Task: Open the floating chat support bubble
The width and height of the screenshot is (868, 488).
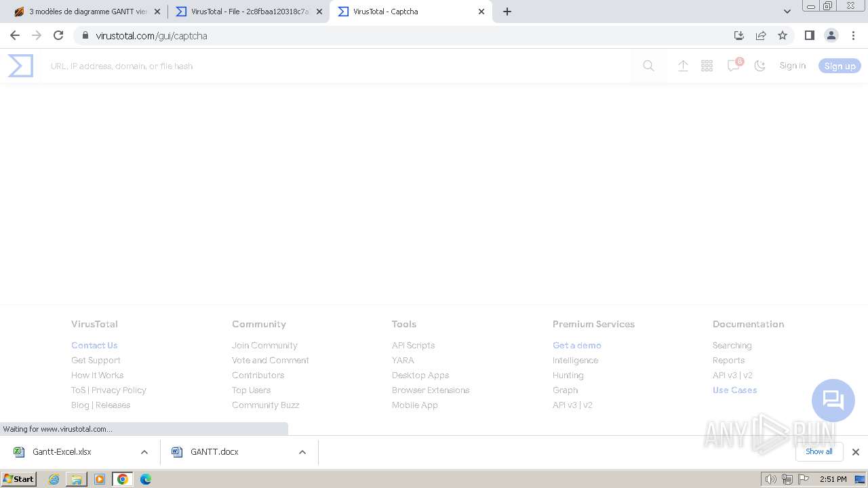Action: tap(833, 400)
